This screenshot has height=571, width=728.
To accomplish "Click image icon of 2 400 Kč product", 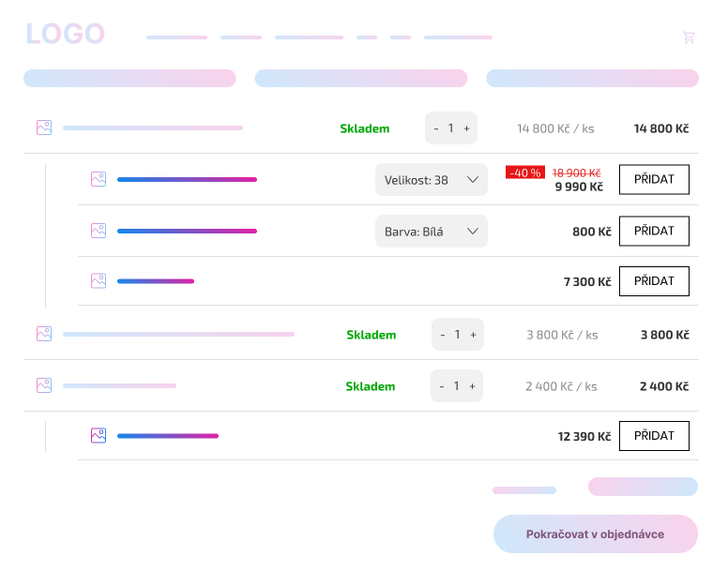I will coord(44,385).
